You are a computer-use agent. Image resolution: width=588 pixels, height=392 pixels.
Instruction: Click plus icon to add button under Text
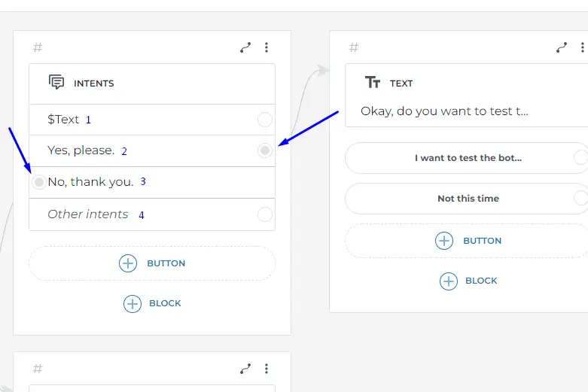(x=444, y=241)
